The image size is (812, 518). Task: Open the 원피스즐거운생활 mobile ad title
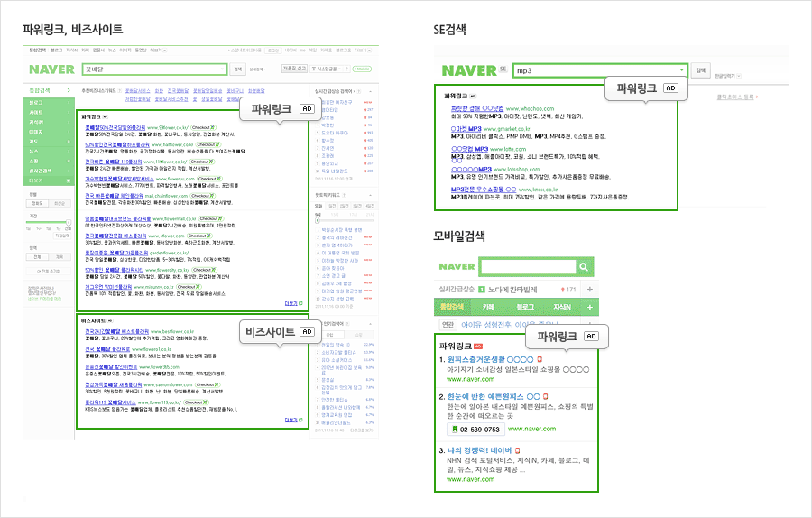490,359
